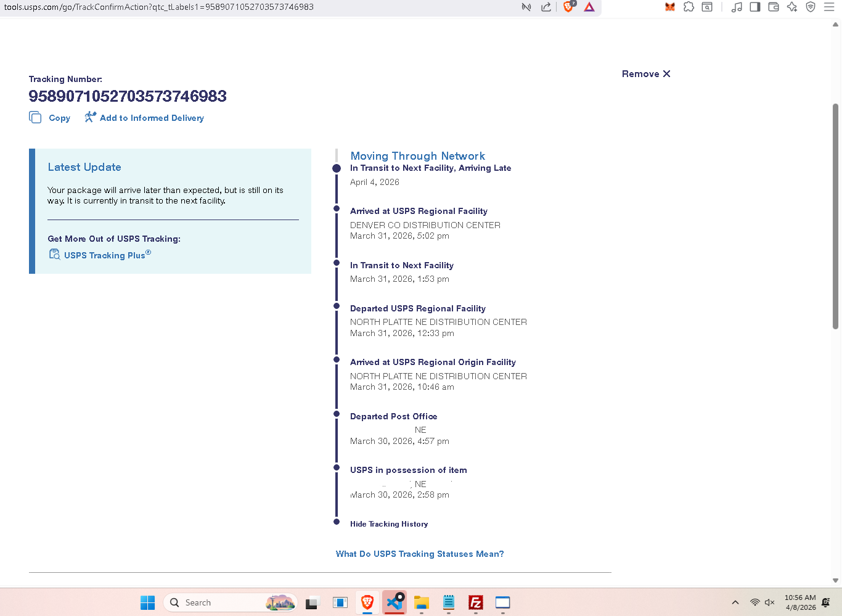The height and width of the screenshot is (616, 842).
Task: Open the music note playlist icon
Action: coord(737,7)
